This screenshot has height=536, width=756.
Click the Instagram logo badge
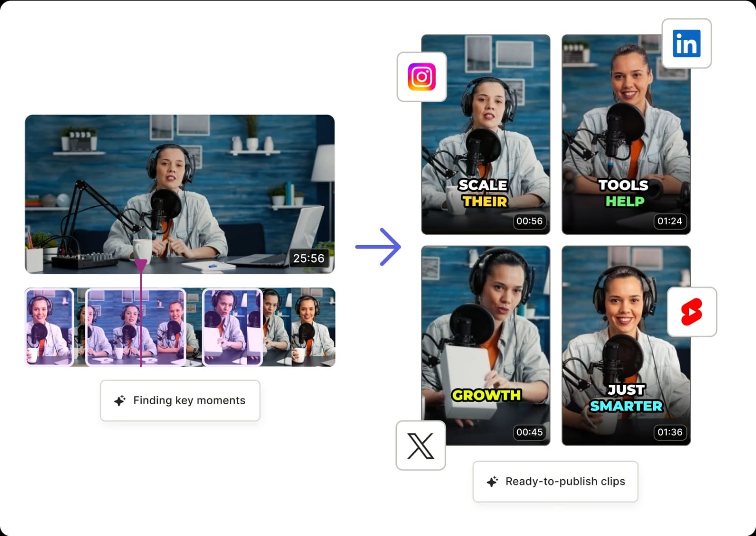click(422, 77)
